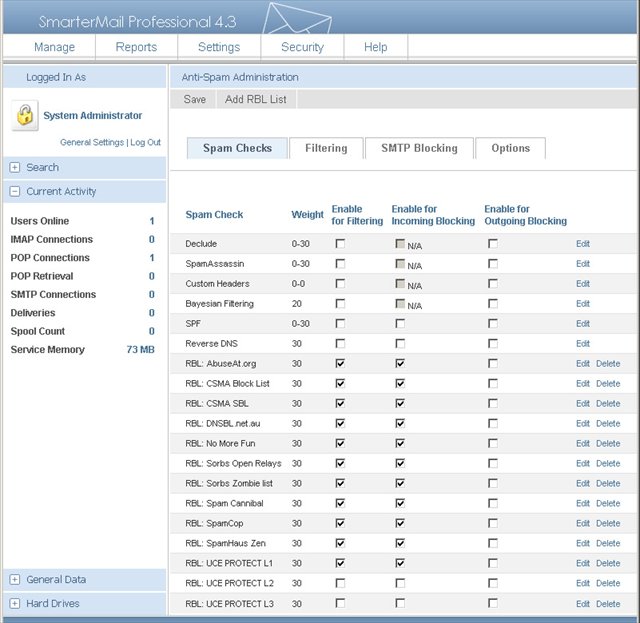Viewport: 640px width, 623px height.
Task: Expand the Search panel plus icon
Action: point(15,167)
